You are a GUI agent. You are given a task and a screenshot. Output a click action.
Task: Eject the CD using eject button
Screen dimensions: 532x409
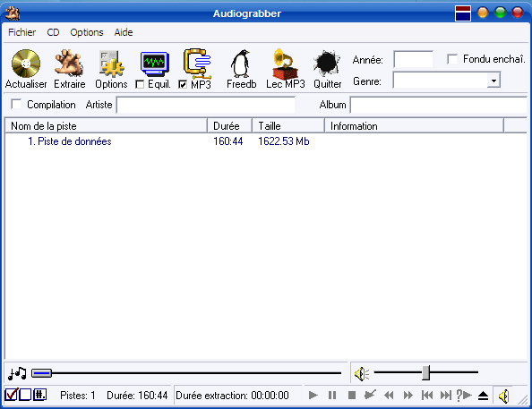483,396
